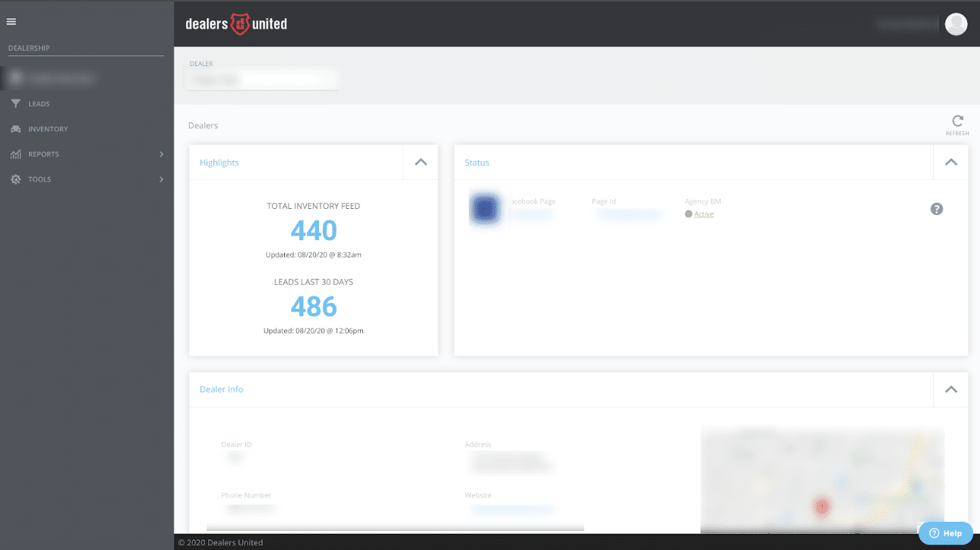Click the DEALERSHIP sidebar heading
The width and height of the screenshot is (980, 550).
29,48
